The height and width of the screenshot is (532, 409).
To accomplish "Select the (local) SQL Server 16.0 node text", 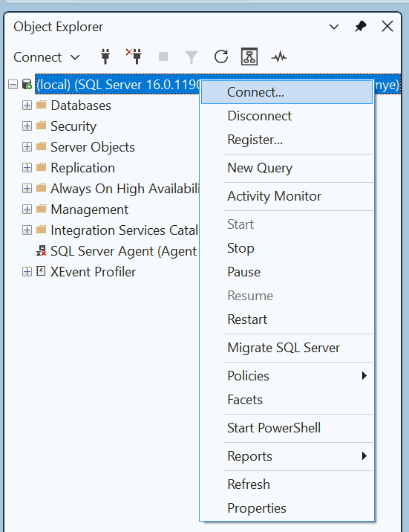I will [x=118, y=85].
